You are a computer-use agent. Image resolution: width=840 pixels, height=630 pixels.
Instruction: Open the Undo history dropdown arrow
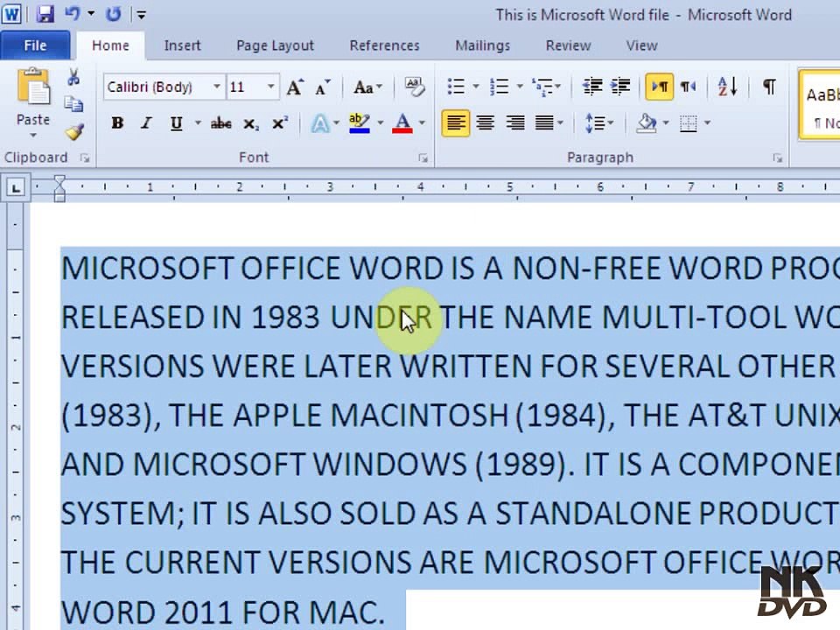(x=91, y=14)
